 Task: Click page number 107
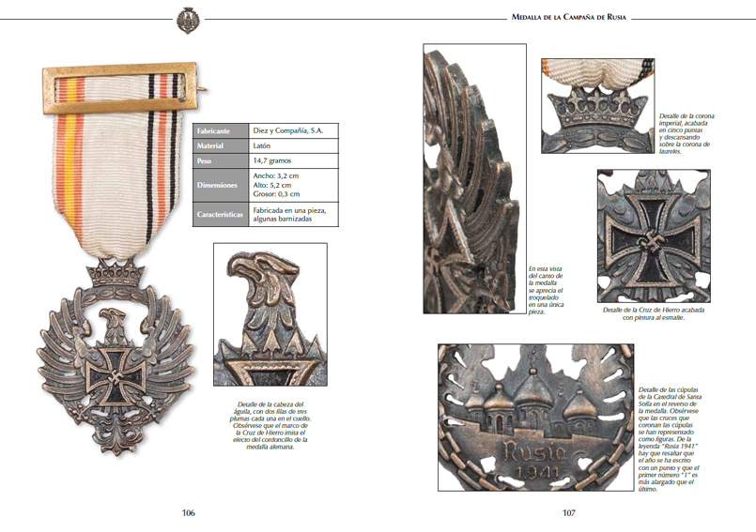point(569,512)
